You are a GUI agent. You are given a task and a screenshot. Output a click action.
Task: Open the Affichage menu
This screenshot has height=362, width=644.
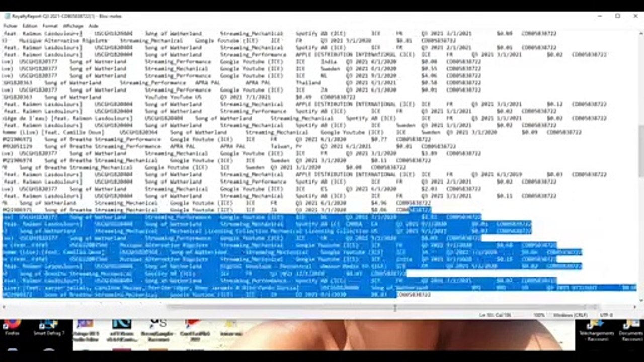[73, 26]
